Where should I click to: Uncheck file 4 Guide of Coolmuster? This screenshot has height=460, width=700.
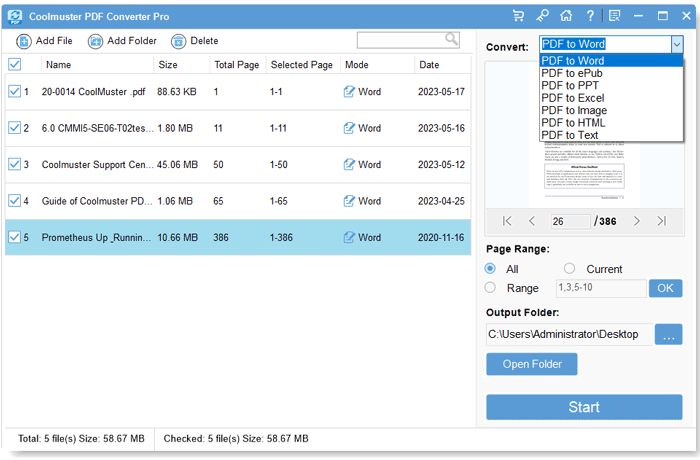14,201
